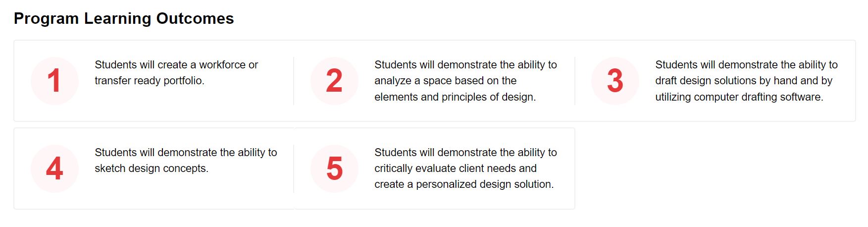The image size is (868, 227).
Task: Click the line 'Students will create a workforce or'
Action: [176, 65]
